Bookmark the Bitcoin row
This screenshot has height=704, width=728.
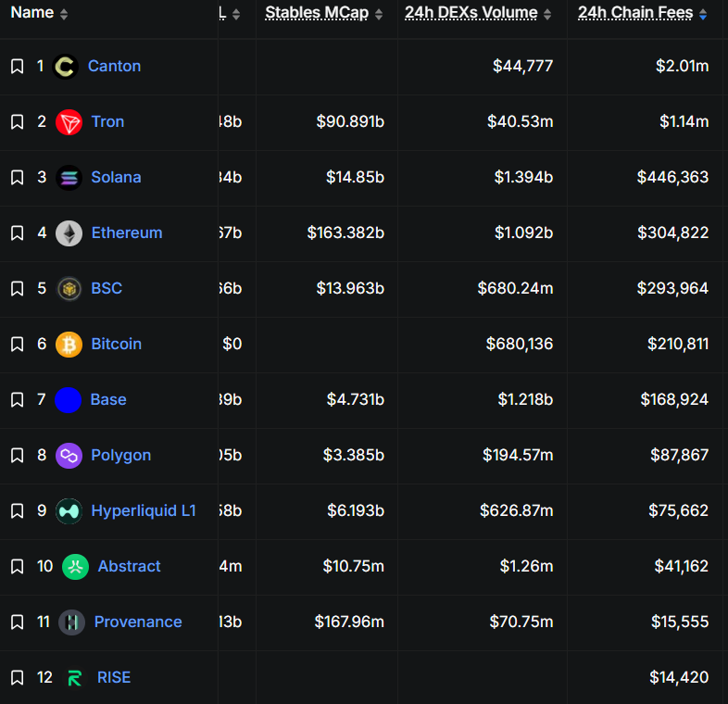click(x=18, y=344)
